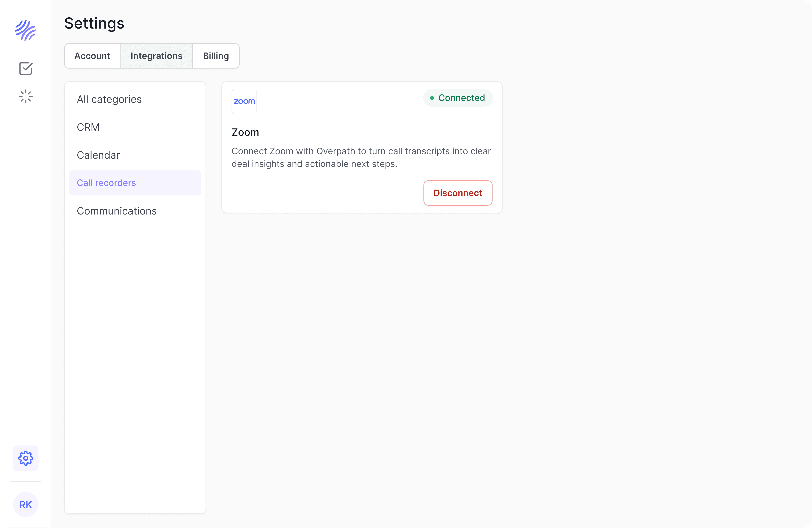Open the Billing tab
This screenshot has height=528, width=812.
pos(216,56)
